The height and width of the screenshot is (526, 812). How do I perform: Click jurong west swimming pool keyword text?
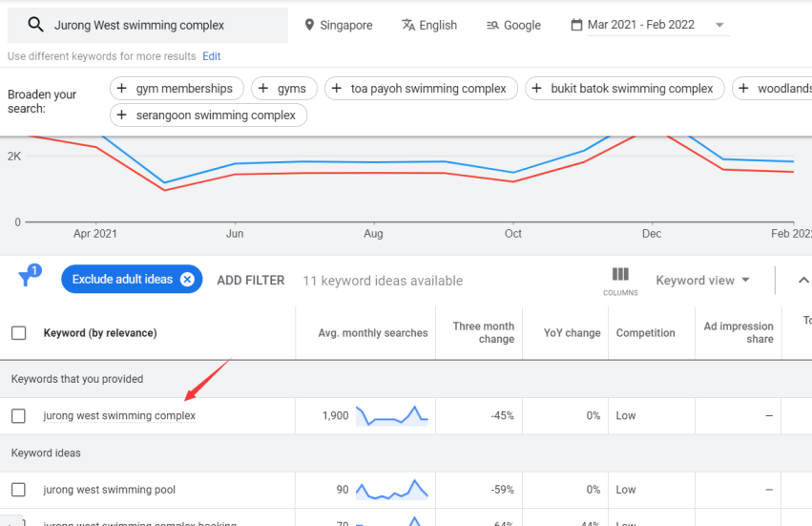pyautogui.click(x=110, y=490)
